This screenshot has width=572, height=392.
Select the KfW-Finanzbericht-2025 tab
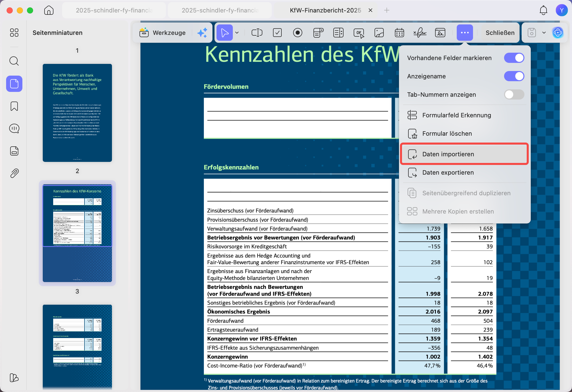pos(325,10)
